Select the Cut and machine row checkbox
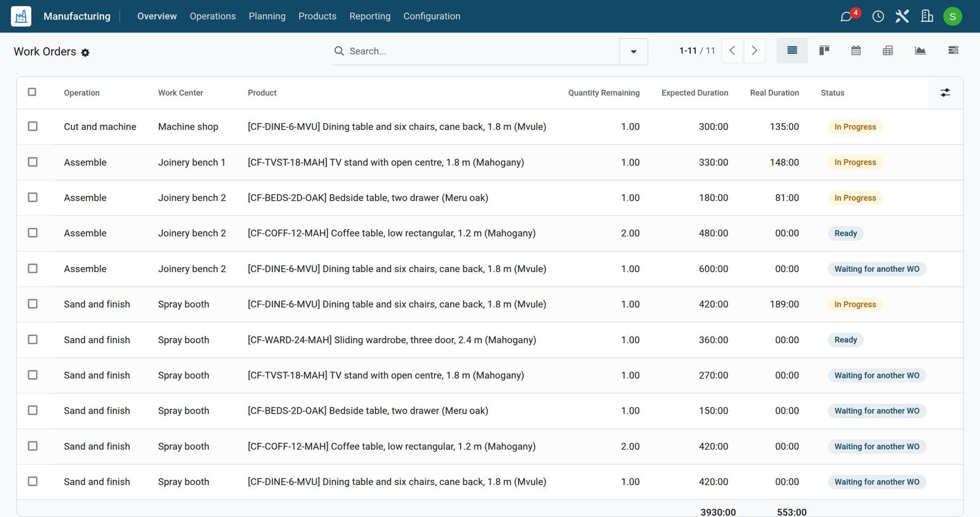The image size is (980, 517). pos(32,126)
